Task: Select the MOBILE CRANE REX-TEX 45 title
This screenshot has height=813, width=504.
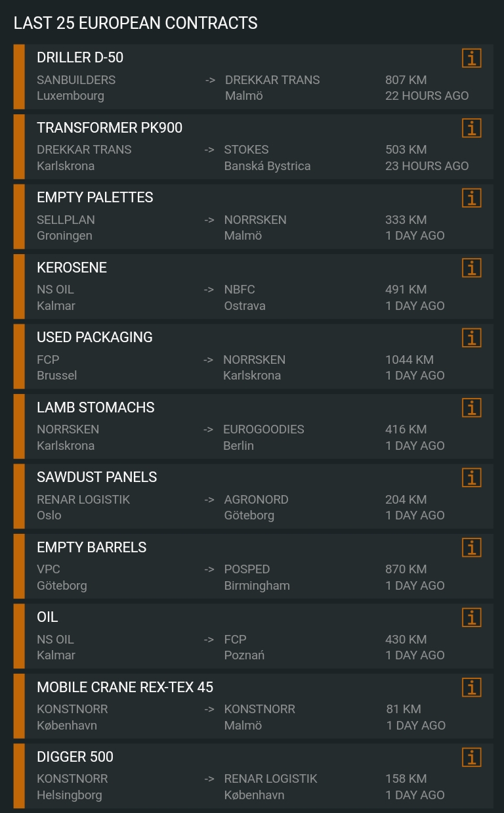Action: pyautogui.click(x=125, y=687)
